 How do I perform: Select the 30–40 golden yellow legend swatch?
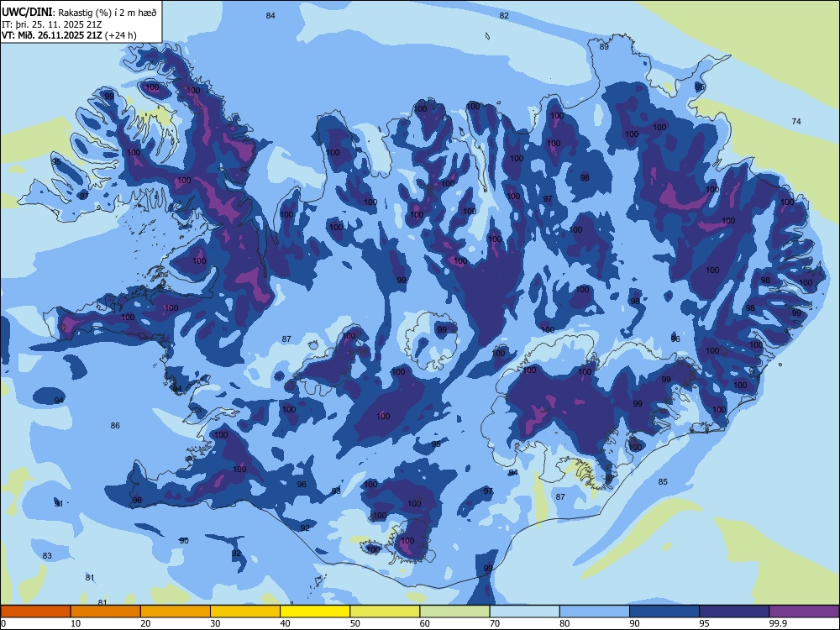point(245,612)
